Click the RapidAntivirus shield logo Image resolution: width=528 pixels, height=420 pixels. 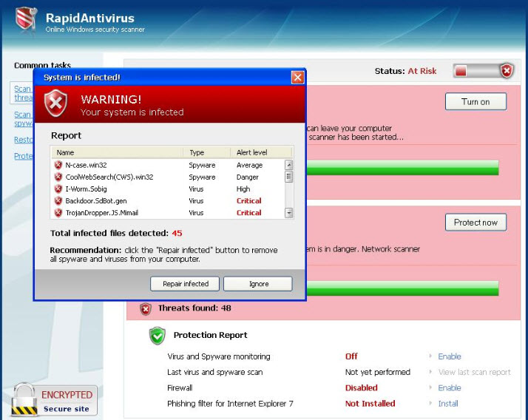(27, 19)
